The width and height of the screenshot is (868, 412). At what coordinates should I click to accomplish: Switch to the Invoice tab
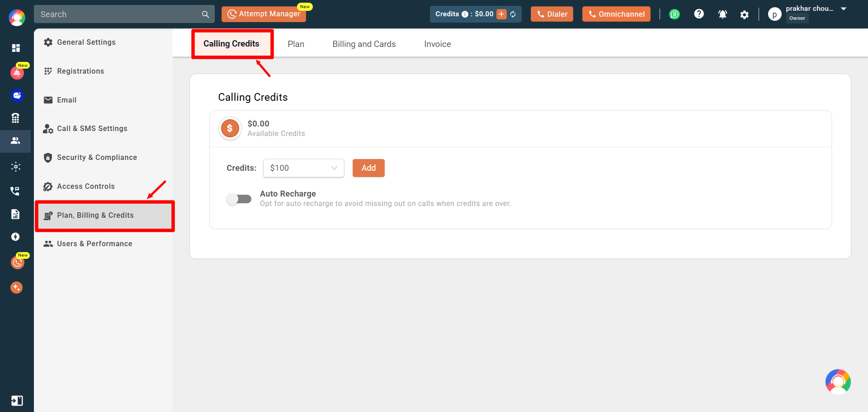point(438,44)
